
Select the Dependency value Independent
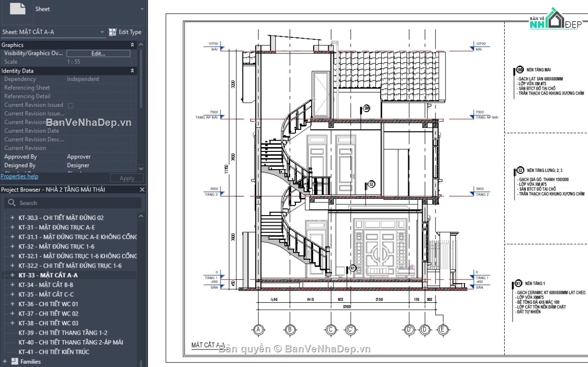[x=83, y=79]
